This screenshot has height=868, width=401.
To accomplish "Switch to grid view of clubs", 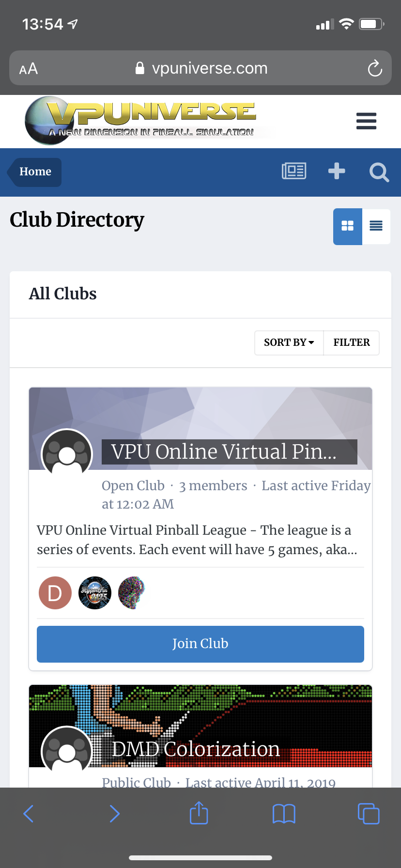I will [x=348, y=226].
